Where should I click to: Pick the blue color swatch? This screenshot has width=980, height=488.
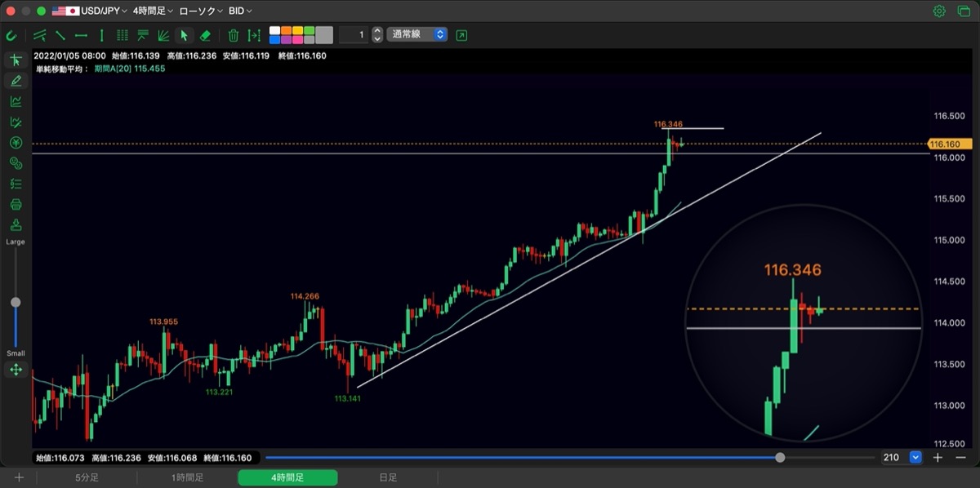(x=274, y=39)
